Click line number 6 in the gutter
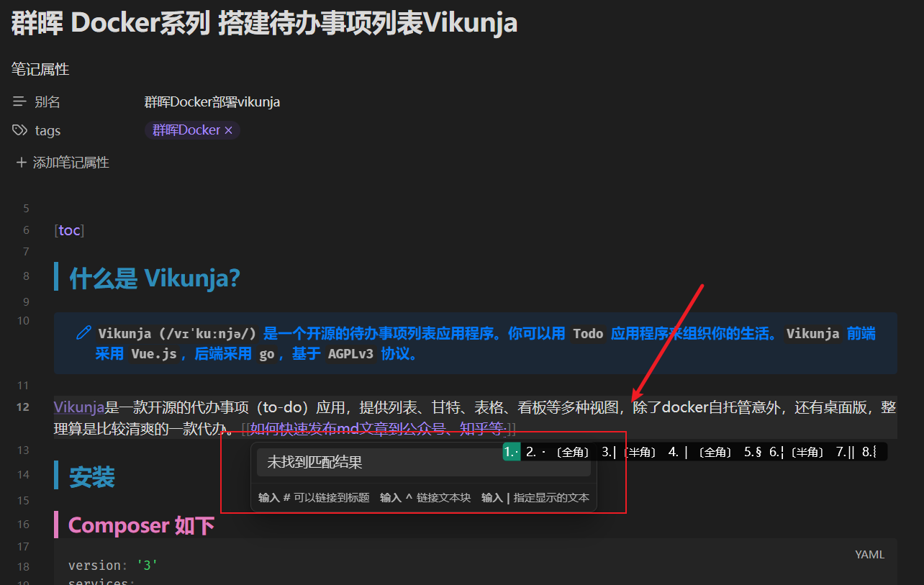Viewport: 924px width, 585px height. (26, 230)
